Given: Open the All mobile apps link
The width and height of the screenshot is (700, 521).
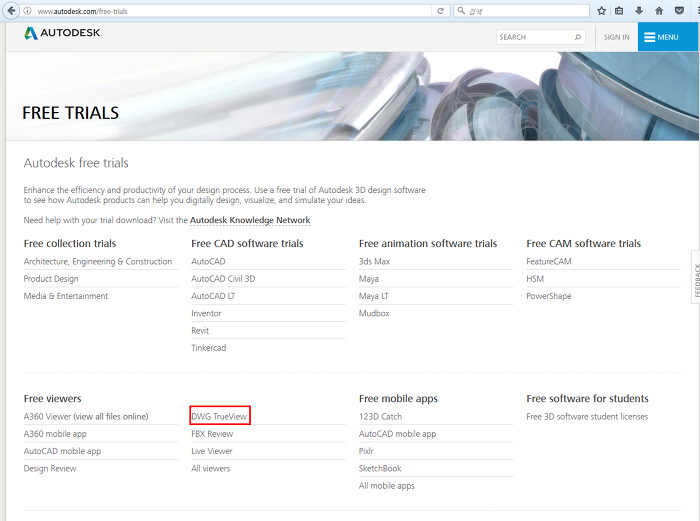Looking at the screenshot, I should click(x=387, y=486).
